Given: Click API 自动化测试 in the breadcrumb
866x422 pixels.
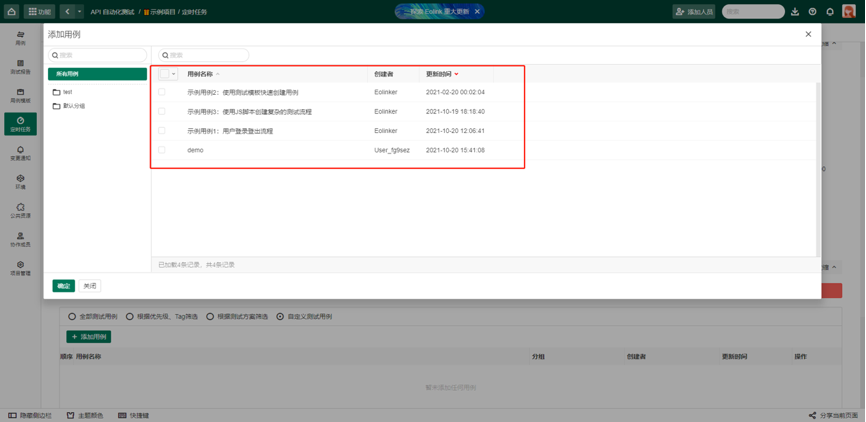Looking at the screenshot, I should point(113,12).
